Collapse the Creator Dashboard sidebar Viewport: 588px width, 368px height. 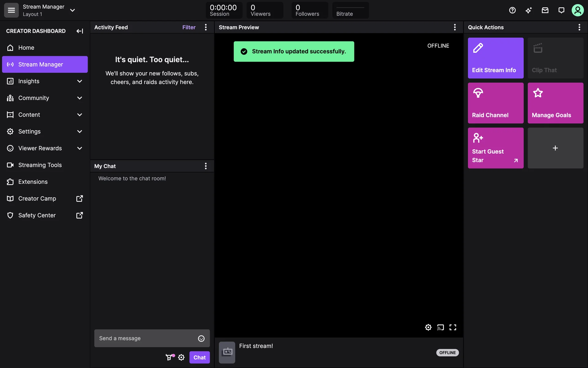tap(80, 31)
